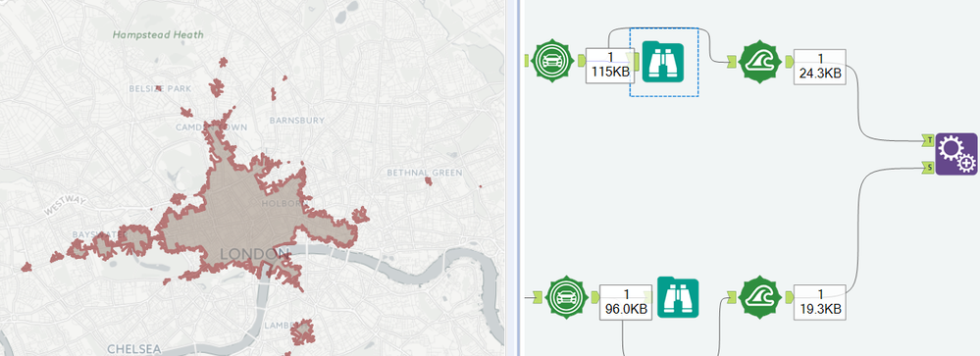Screen dimensions: 980x356
Task: Click the 115KB record count box
Action: click(x=610, y=66)
